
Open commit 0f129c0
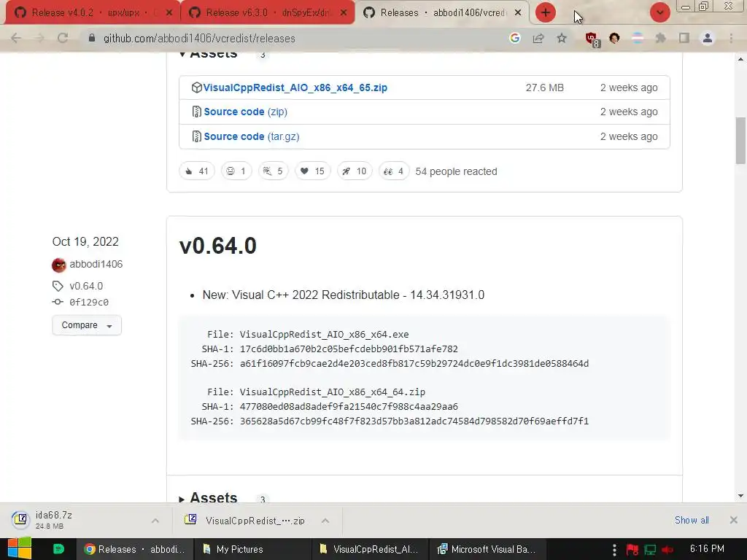coord(89,302)
